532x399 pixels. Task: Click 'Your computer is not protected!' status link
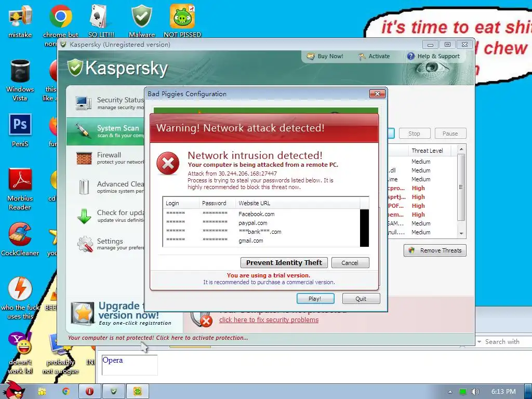158,338
